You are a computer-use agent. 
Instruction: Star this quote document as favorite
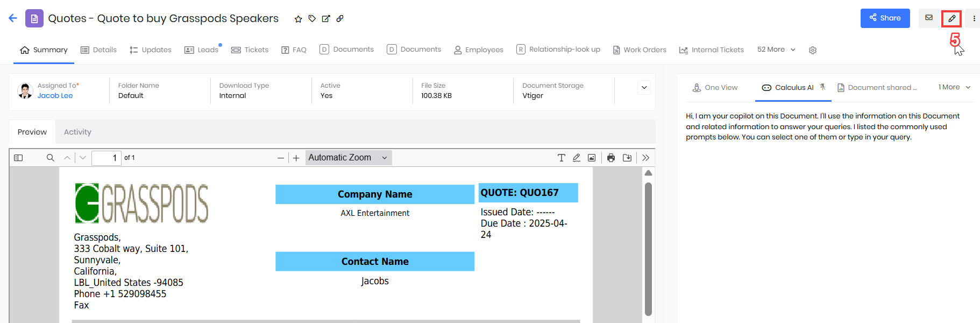(x=299, y=19)
